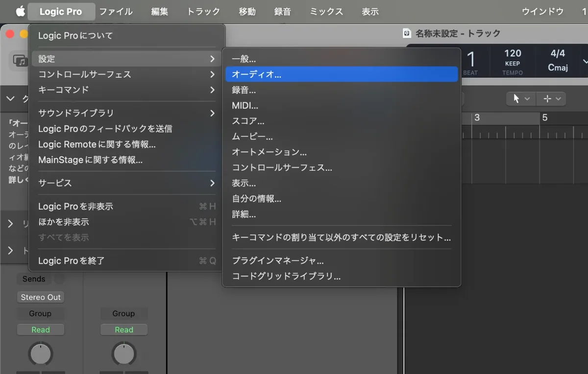Click the Group slot below Stereo Out
This screenshot has width=588, height=374.
[x=40, y=313]
